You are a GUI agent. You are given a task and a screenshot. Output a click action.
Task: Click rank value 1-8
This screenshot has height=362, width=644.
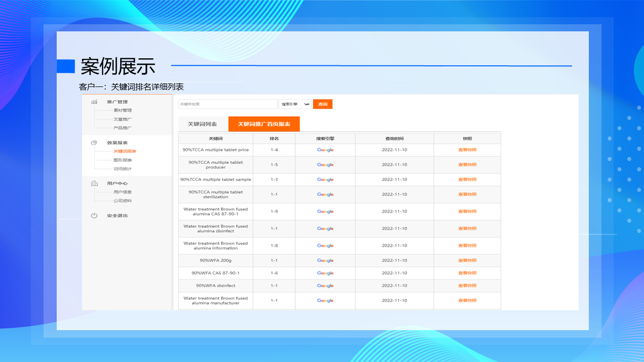click(x=274, y=246)
